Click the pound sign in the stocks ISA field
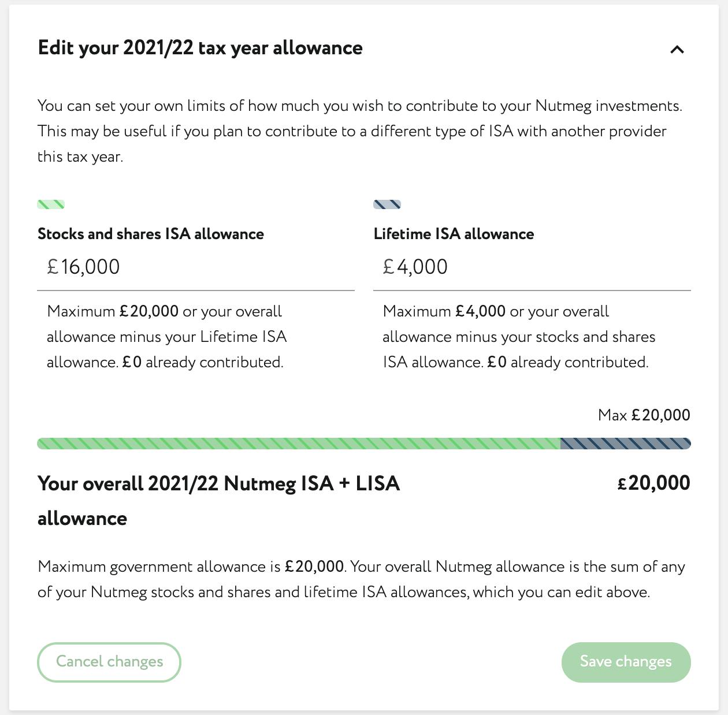Image resolution: width=728 pixels, height=715 pixels. [x=53, y=267]
